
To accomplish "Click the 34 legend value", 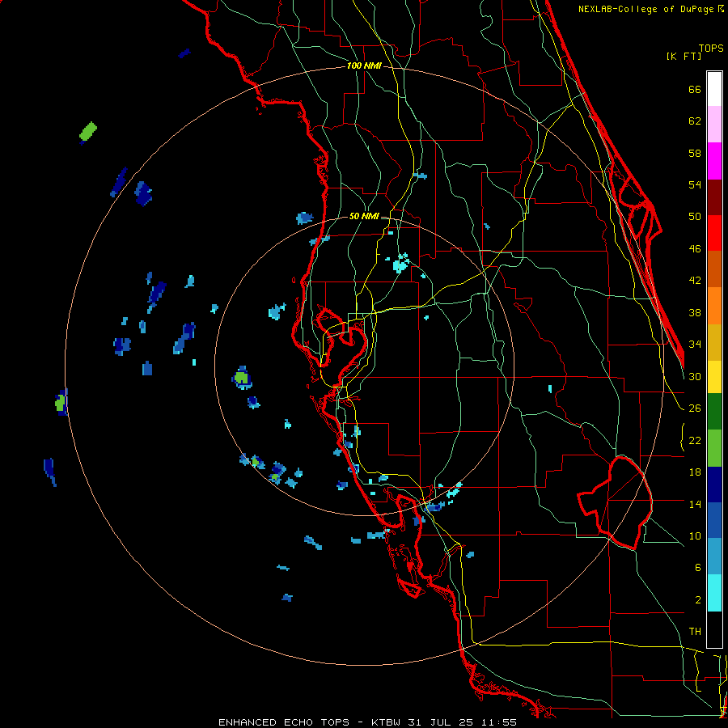I will (695, 345).
